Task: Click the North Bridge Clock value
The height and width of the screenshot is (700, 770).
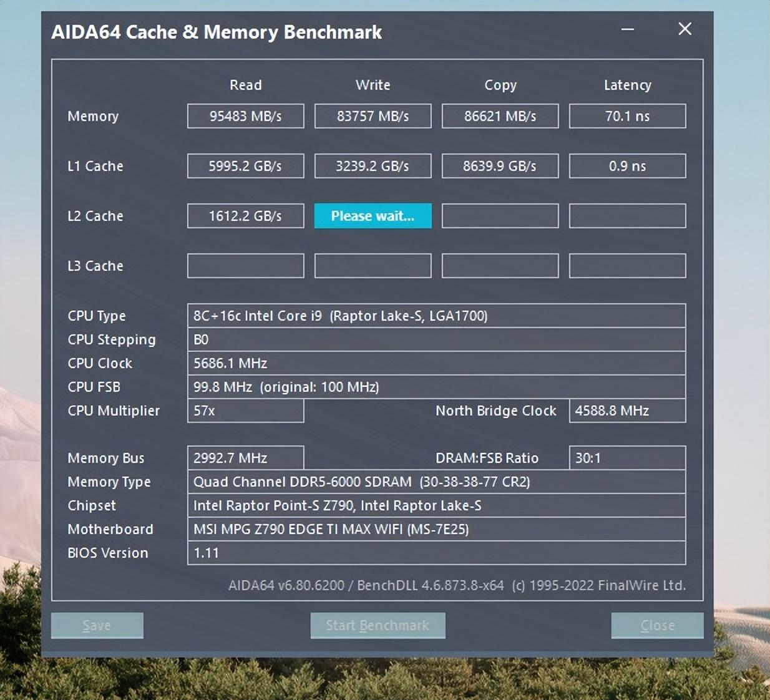Action: [627, 411]
